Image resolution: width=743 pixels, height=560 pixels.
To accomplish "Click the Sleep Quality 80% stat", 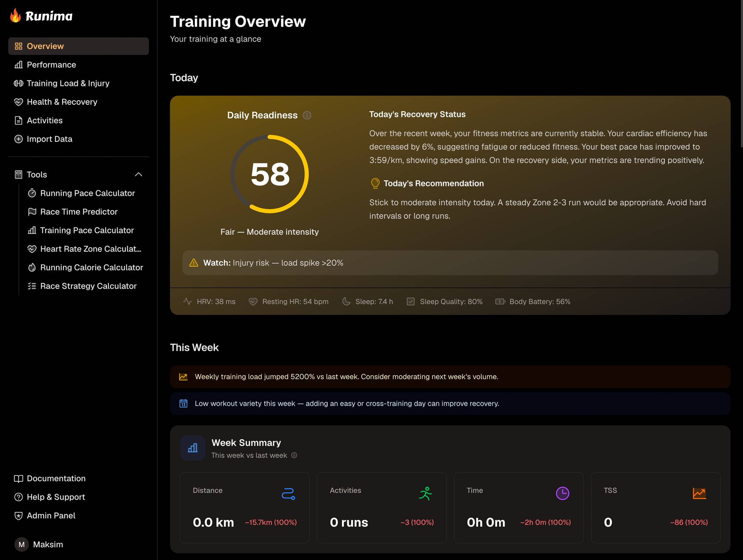I will point(444,301).
